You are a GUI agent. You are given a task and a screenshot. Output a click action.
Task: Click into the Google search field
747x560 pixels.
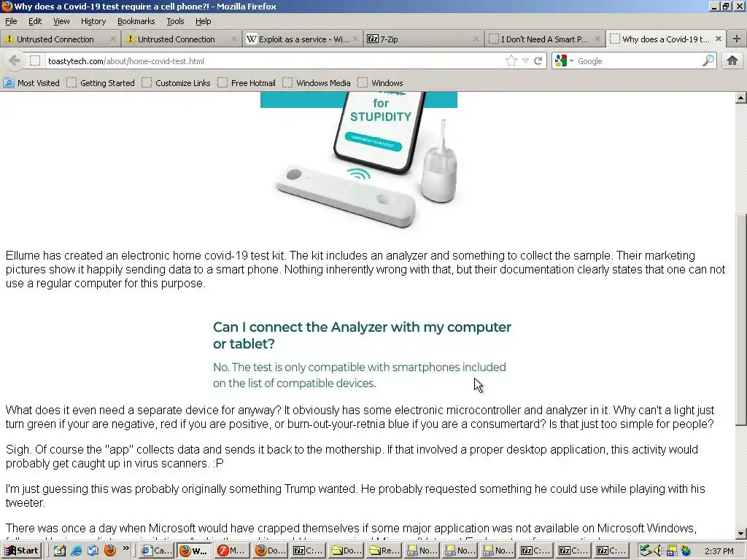(x=638, y=61)
